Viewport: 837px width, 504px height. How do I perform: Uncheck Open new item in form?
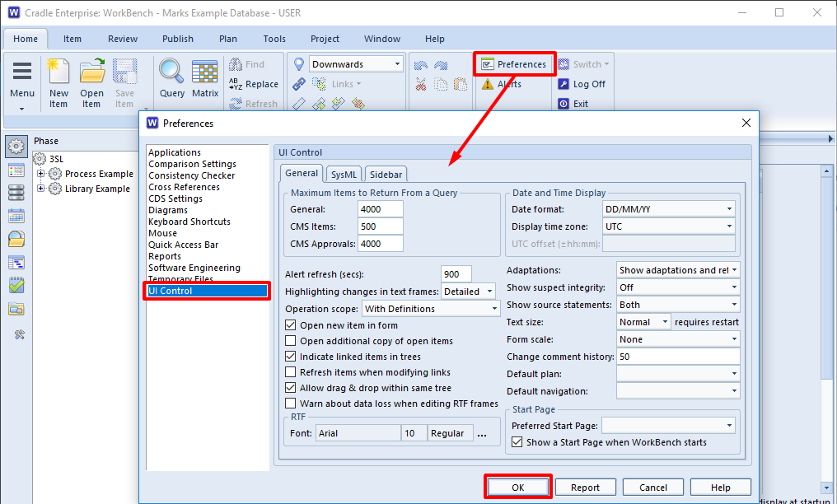coord(290,324)
